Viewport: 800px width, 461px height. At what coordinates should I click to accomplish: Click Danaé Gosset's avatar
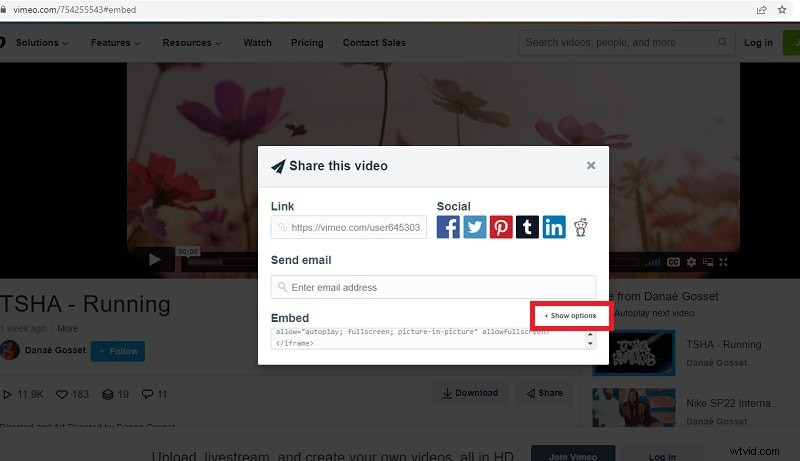pyautogui.click(x=10, y=350)
